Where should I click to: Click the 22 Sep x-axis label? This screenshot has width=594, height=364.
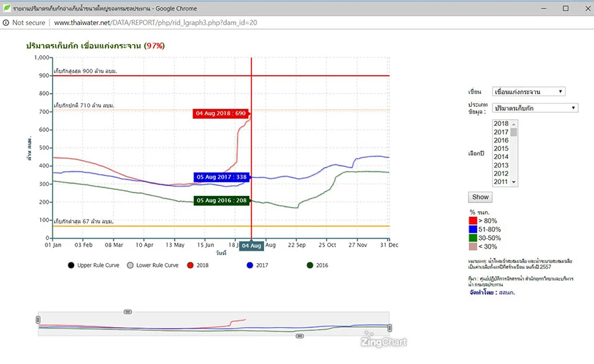[x=296, y=245]
